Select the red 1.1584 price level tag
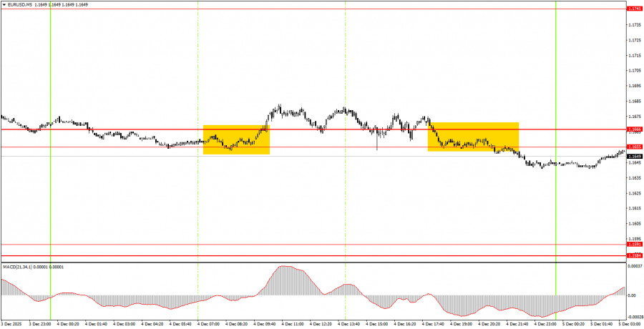 pos(634,255)
